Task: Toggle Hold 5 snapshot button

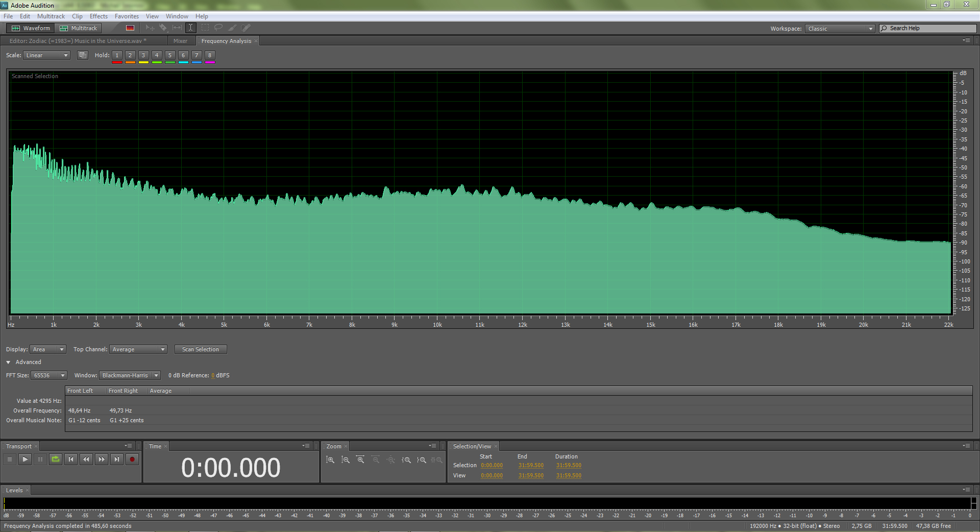Action: point(170,55)
